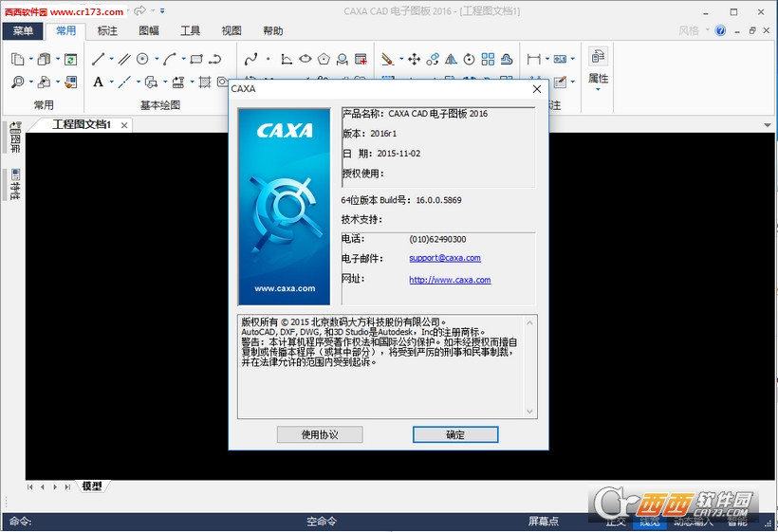Open the support@caxa.com email link
This screenshot has width=778, height=532.
coord(445,258)
